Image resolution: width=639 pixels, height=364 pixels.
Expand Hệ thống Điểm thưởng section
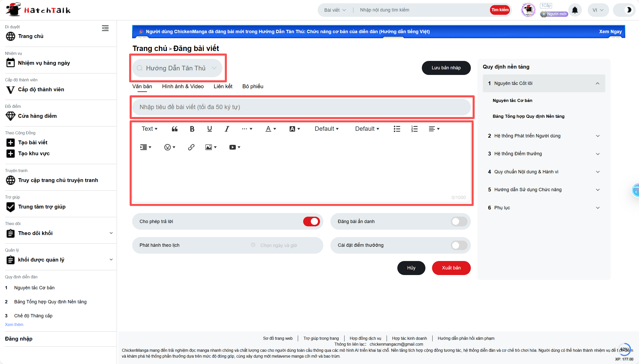click(544, 154)
